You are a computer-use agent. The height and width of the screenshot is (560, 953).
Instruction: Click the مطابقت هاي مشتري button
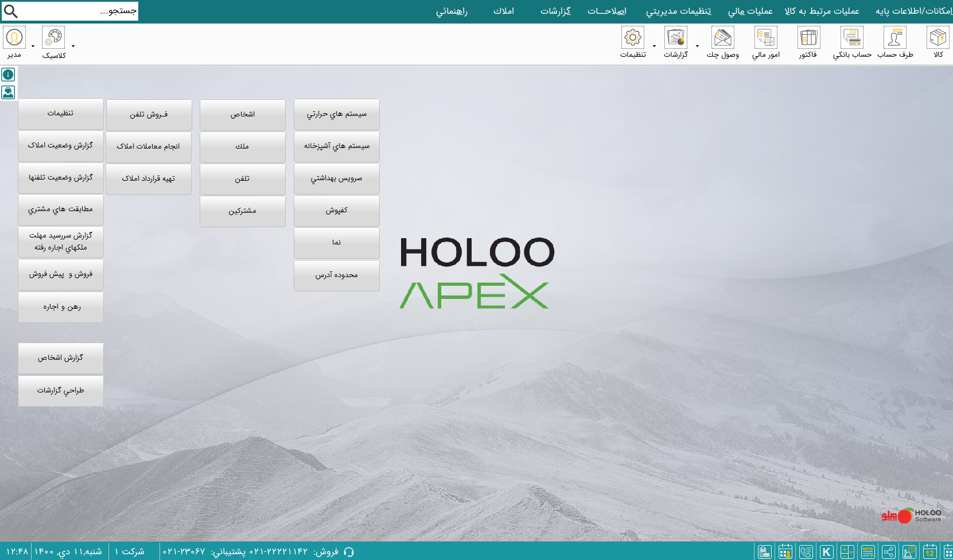61,209
